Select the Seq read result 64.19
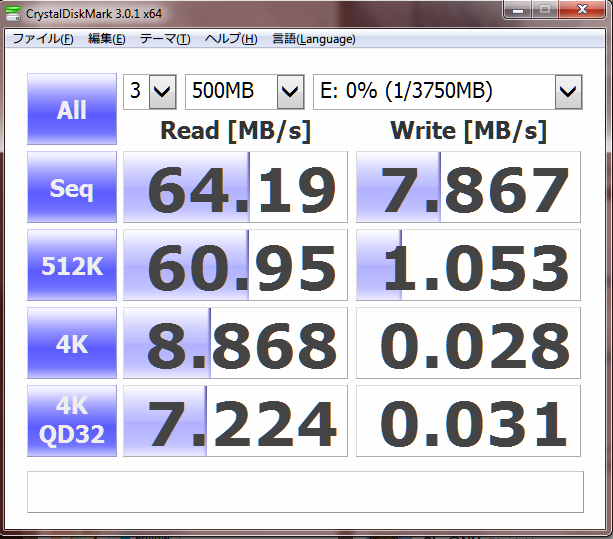Viewport: 613px width, 539px height. (235, 187)
